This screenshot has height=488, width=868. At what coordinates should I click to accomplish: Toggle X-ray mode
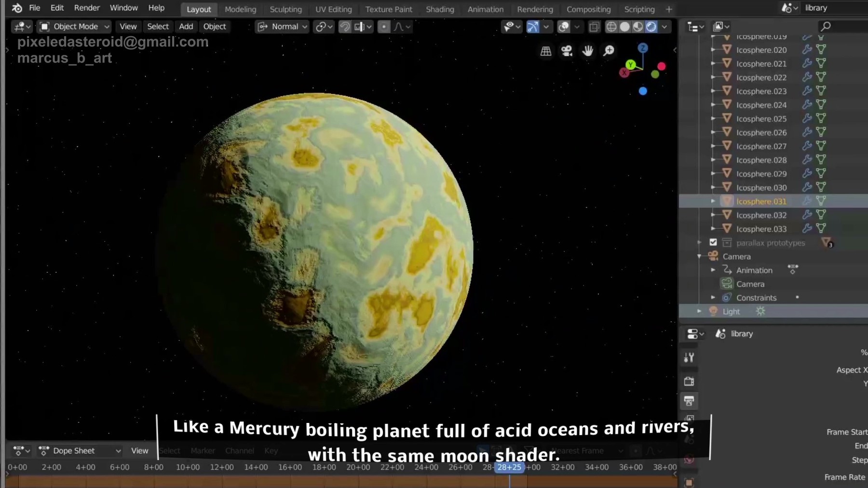point(594,26)
